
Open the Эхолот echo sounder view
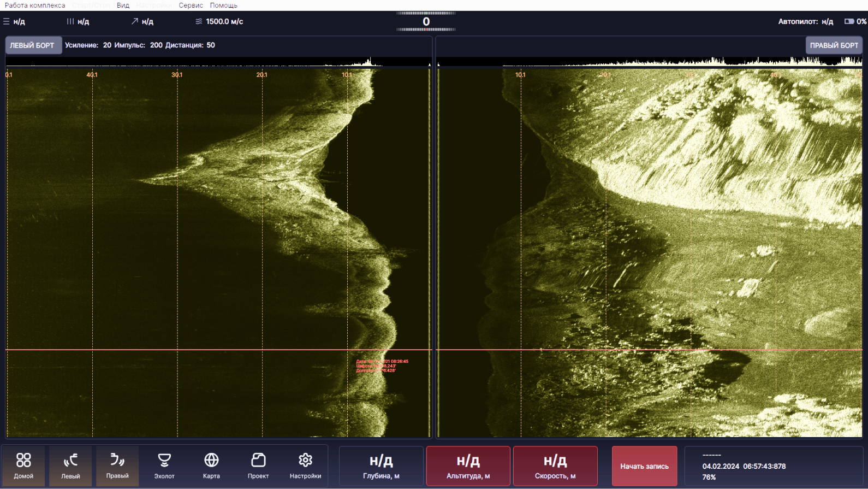(x=164, y=466)
